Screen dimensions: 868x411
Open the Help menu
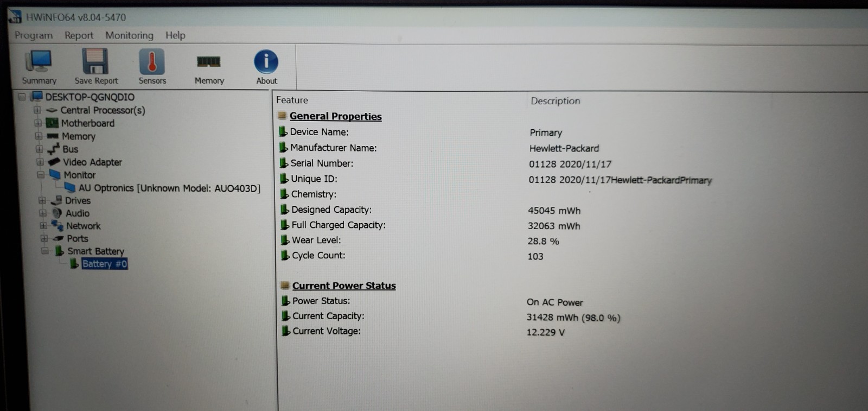[175, 35]
